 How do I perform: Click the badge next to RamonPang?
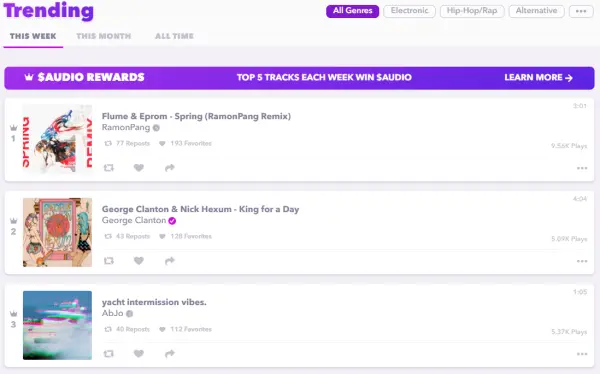[156, 128]
